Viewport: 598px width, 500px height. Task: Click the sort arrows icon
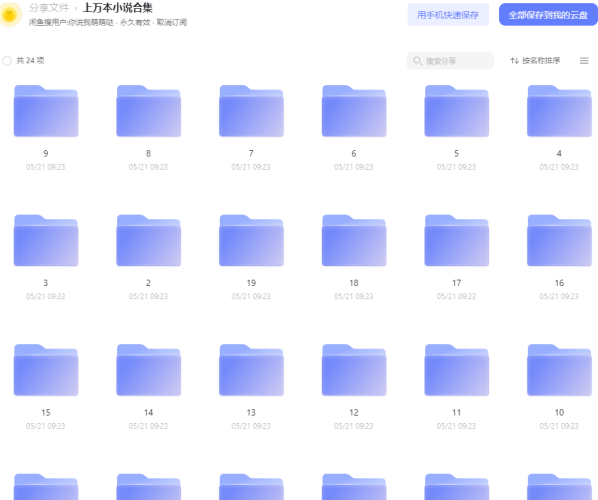coord(514,61)
